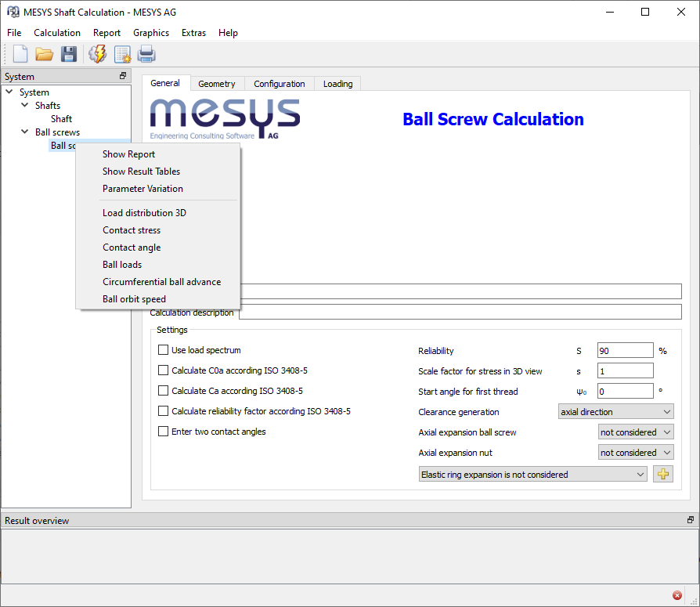700x607 pixels.
Task: Open the Extras menu
Action: (193, 33)
